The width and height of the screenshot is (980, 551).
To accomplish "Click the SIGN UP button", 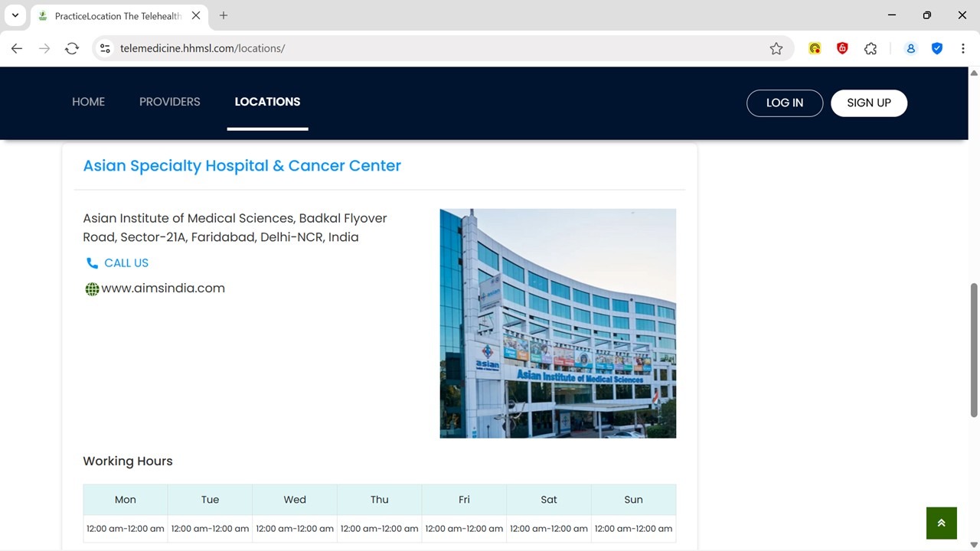I will [x=869, y=103].
